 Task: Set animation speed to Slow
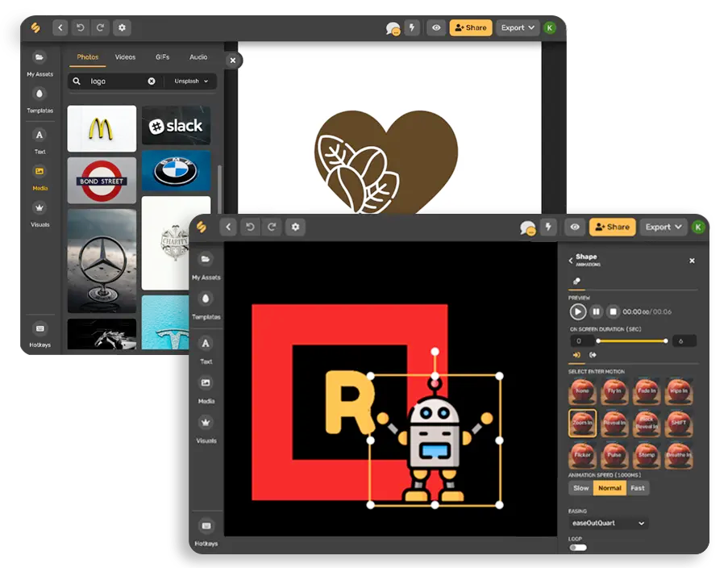(x=580, y=488)
